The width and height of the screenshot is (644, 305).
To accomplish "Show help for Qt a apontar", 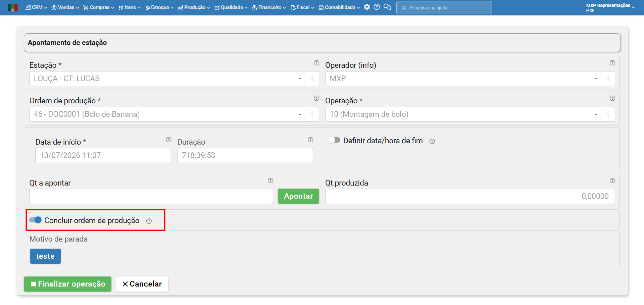I will (x=270, y=181).
